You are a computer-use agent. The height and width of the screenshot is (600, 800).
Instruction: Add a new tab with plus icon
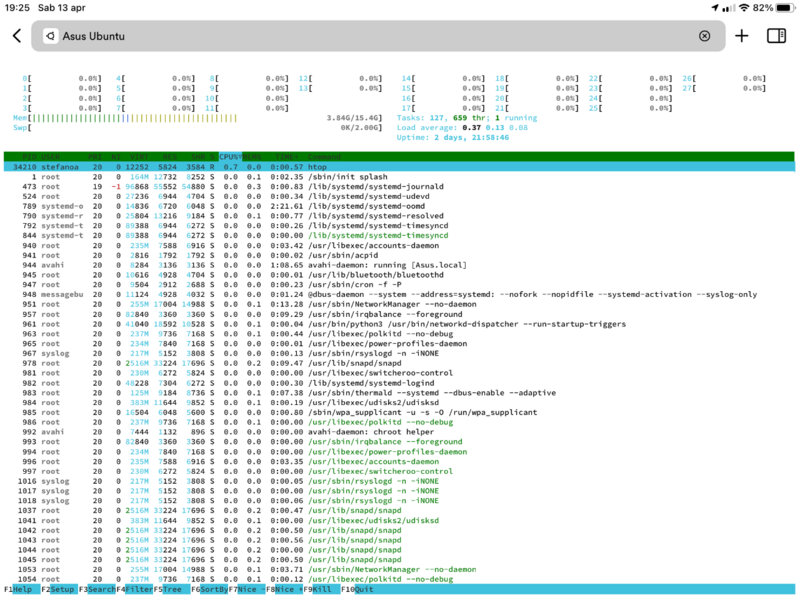[741, 36]
